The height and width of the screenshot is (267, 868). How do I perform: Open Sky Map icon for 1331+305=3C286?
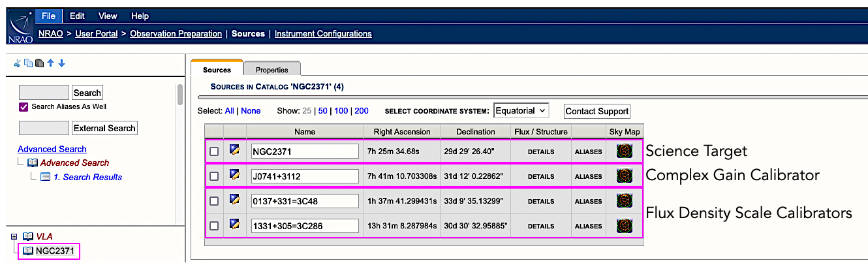point(625,226)
